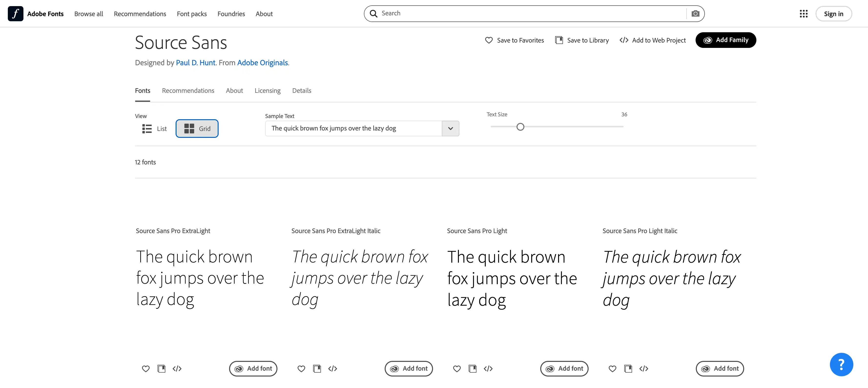Open Font packs in top navigation
Viewport: 868px width, 388px height.
tap(192, 14)
